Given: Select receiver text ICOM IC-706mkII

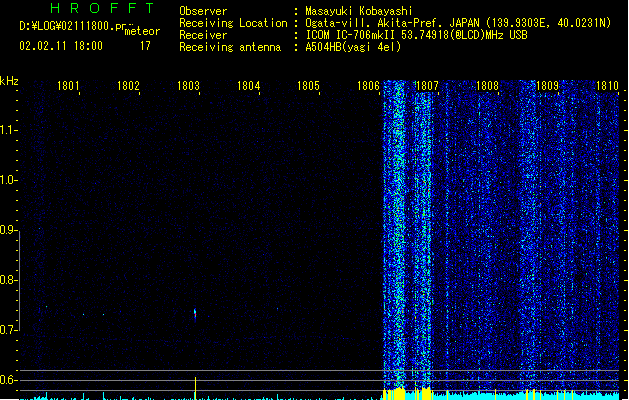Looking at the screenshot, I should click(x=351, y=35).
